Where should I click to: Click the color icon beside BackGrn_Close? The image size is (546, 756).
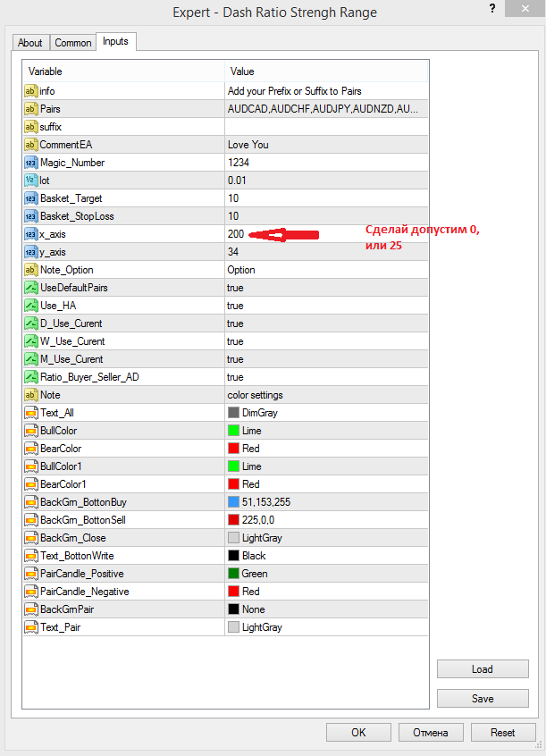[x=31, y=538]
